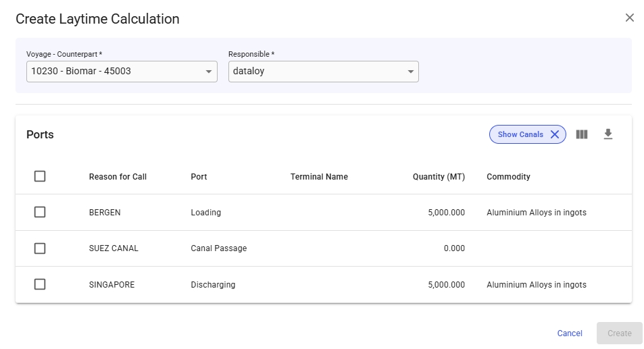Click the Port column header
Image resolution: width=644 pixels, height=349 pixels.
[199, 177]
